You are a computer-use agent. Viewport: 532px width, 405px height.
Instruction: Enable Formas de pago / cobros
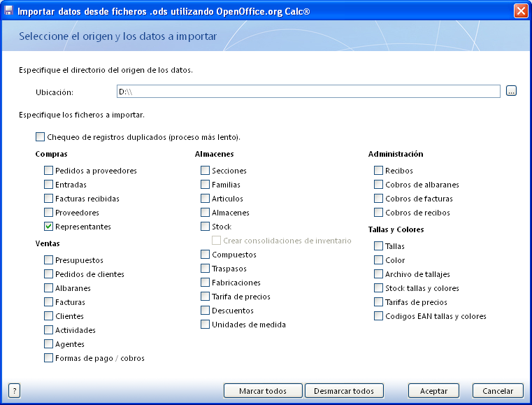pyautogui.click(x=48, y=358)
